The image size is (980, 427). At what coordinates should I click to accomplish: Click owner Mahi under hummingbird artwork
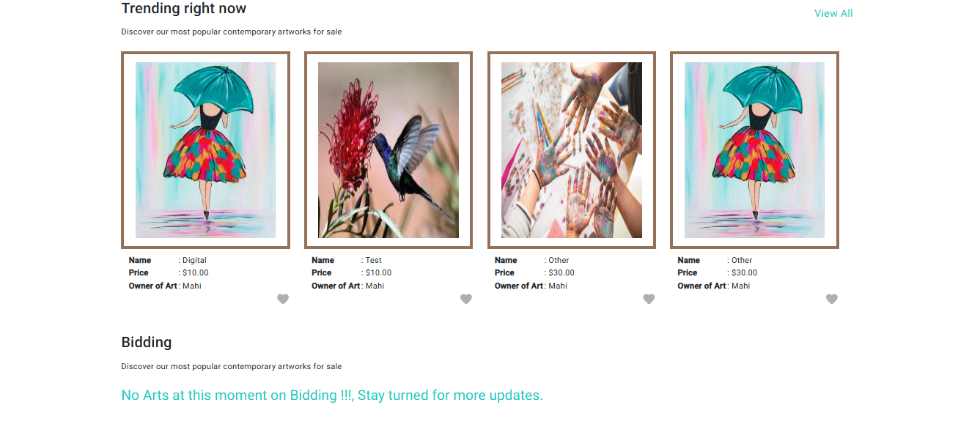pyautogui.click(x=375, y=286)
